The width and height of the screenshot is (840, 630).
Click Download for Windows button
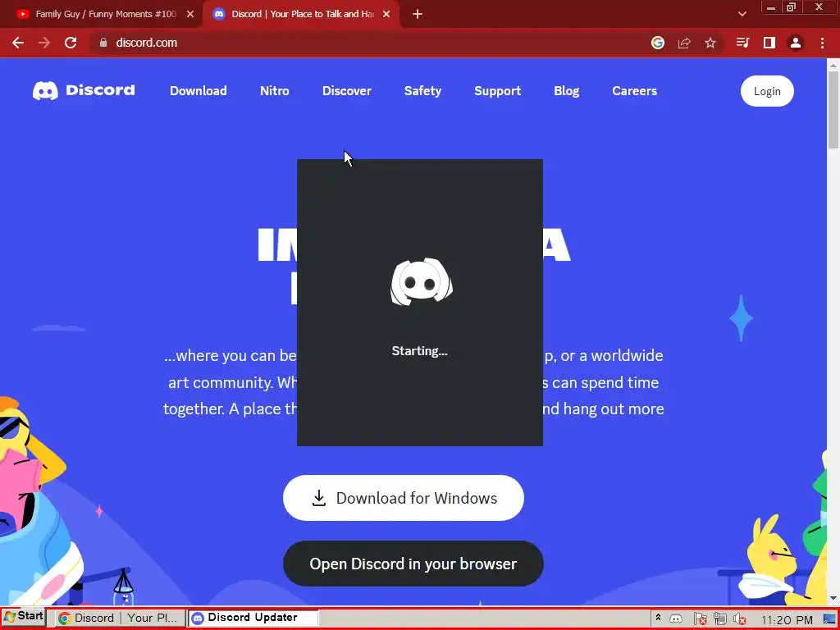404,498
